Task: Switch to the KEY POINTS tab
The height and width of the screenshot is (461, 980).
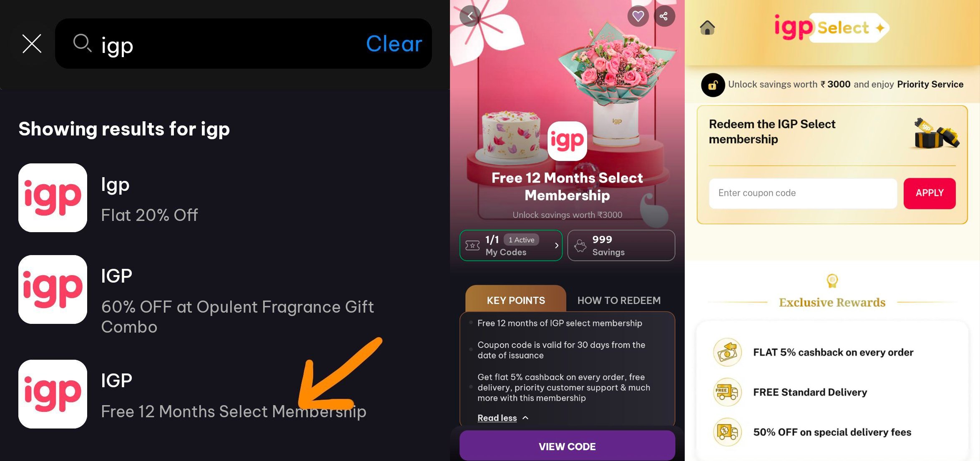Action: click(516, 300)
